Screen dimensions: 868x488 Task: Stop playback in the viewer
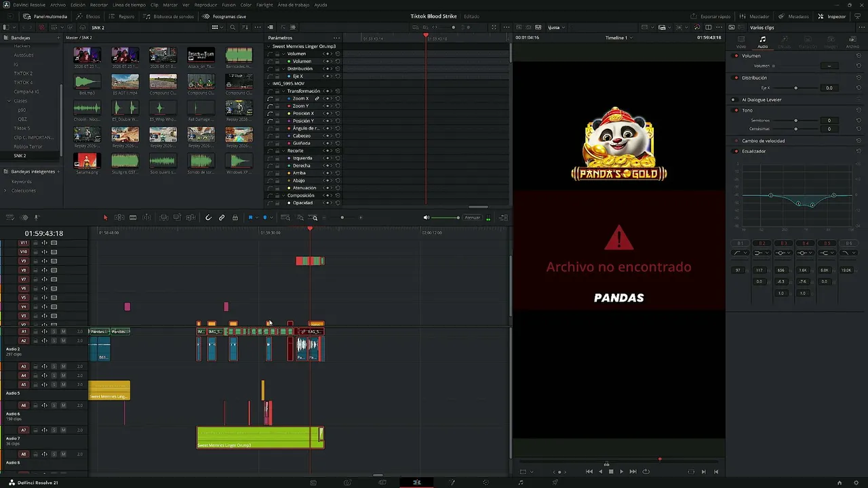pos(611,472)
